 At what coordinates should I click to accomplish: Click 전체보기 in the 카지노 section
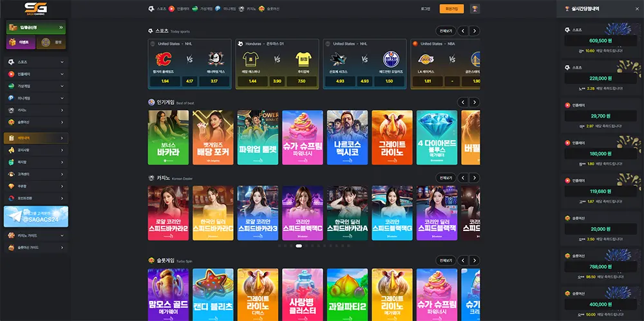click(x=446, y=178)
